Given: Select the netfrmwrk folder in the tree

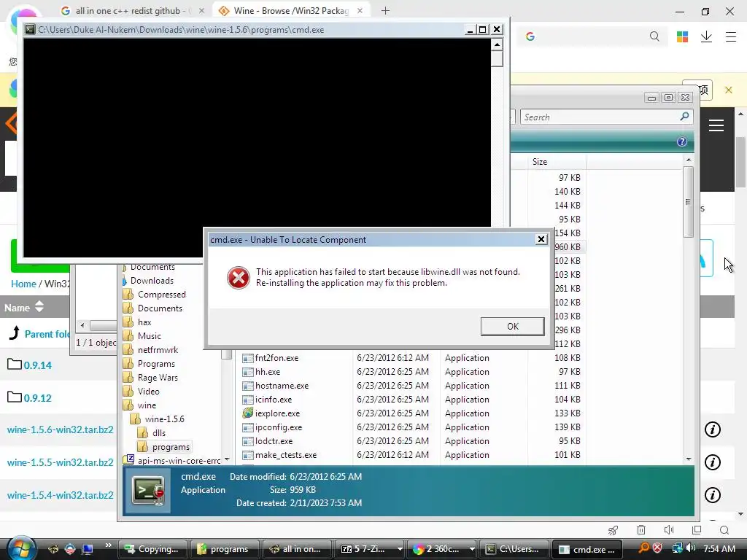Looking at the screenshot, I should [158, 350].
